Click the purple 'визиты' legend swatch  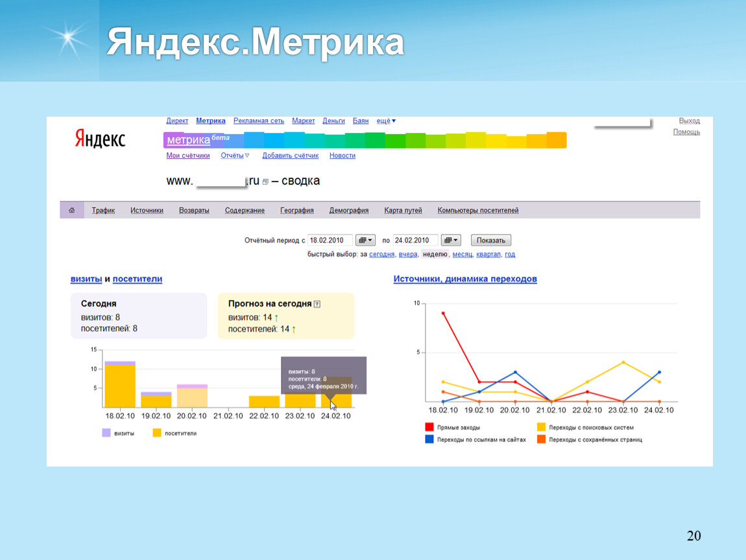click(106, 432)
